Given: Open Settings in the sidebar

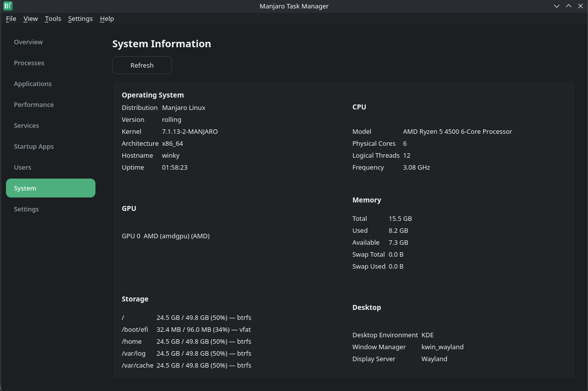Looking at the screenshot, I should pyautogui.click(x=51, y=209).
